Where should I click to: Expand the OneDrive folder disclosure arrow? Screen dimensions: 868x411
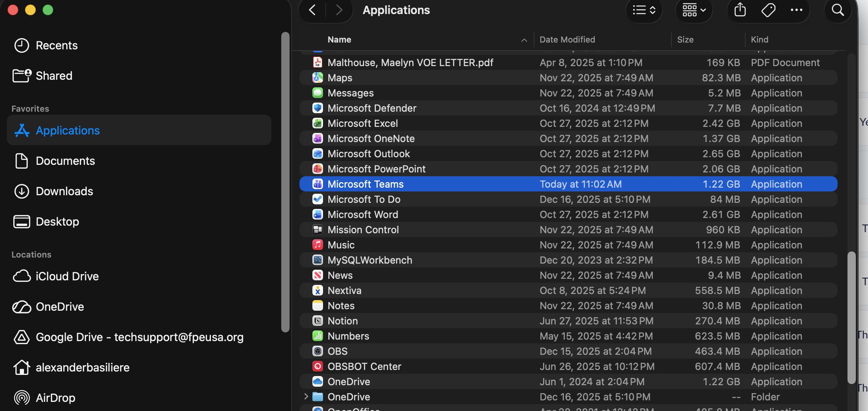[x=306, y=397]
